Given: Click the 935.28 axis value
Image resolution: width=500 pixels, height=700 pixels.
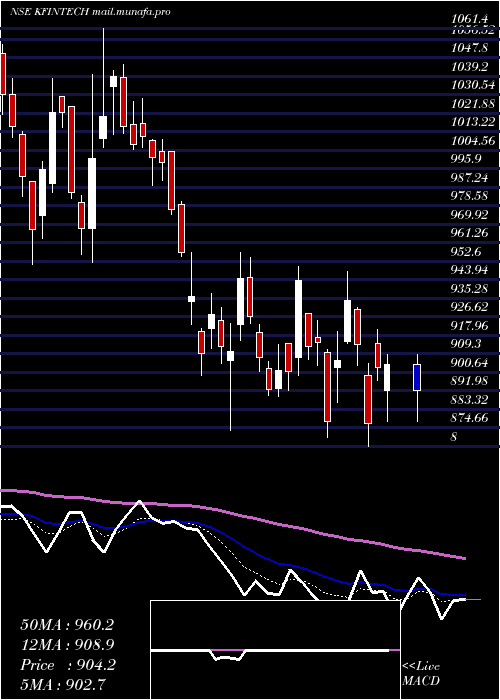Looking at the screenshot, I should [470, 289].
